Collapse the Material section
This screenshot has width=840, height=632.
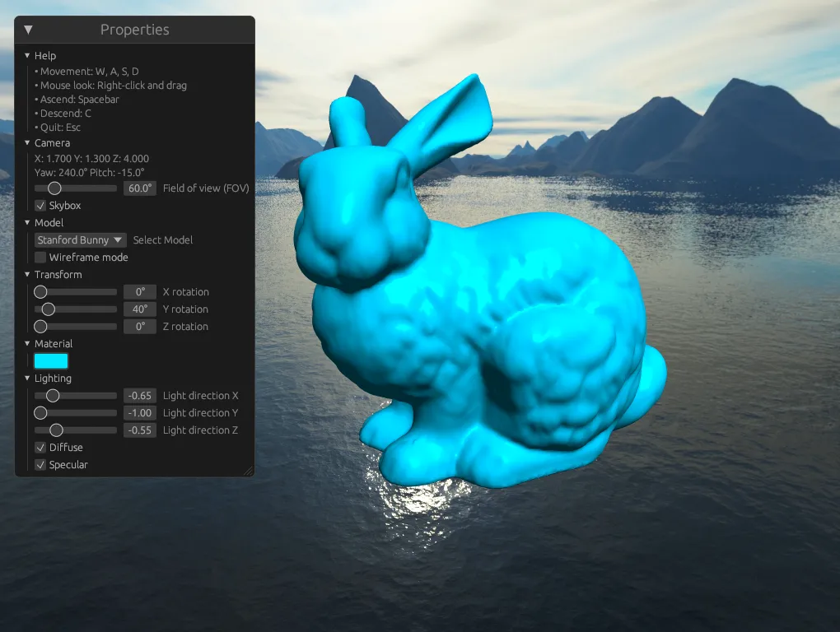[x=28, y=343]
